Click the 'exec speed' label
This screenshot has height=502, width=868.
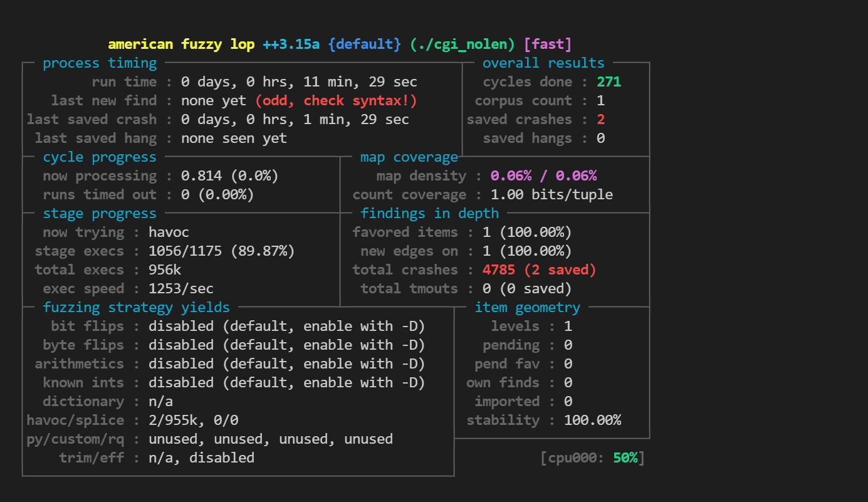coord(83,289)
